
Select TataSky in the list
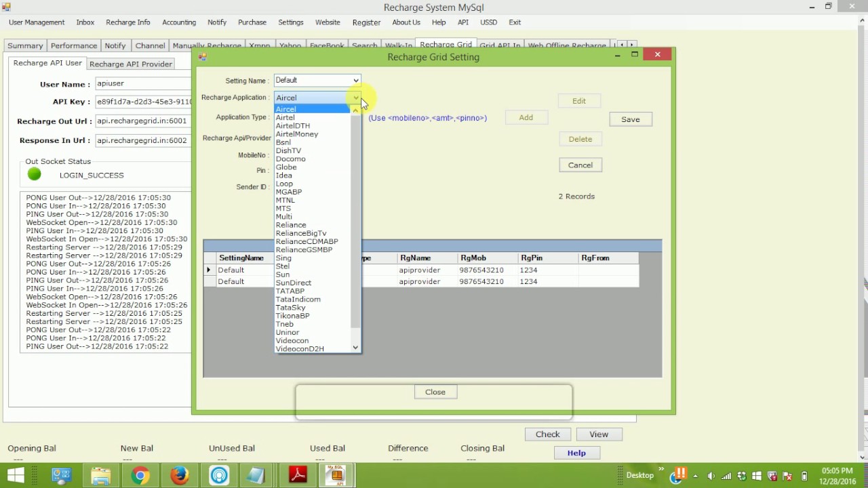[x=291, y=308]
